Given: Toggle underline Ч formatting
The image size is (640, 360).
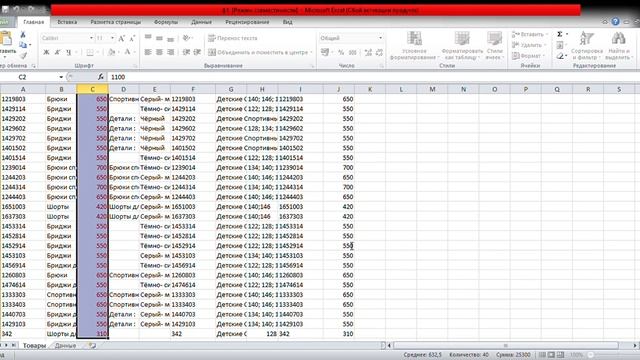Looking at the screenshot, I should [x=69, y=52].
